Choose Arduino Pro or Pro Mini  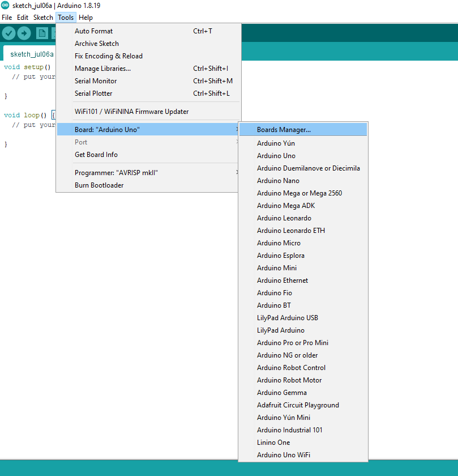point(303,342)
